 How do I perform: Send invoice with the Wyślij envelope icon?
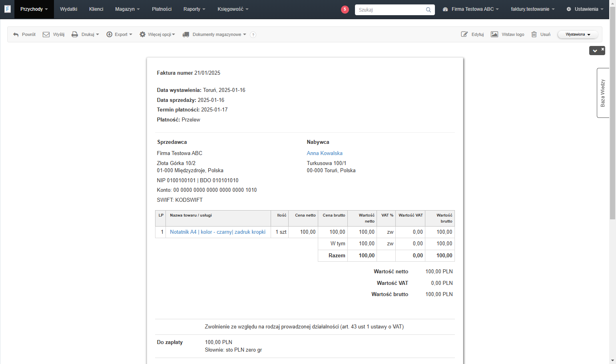click(46, 34)
